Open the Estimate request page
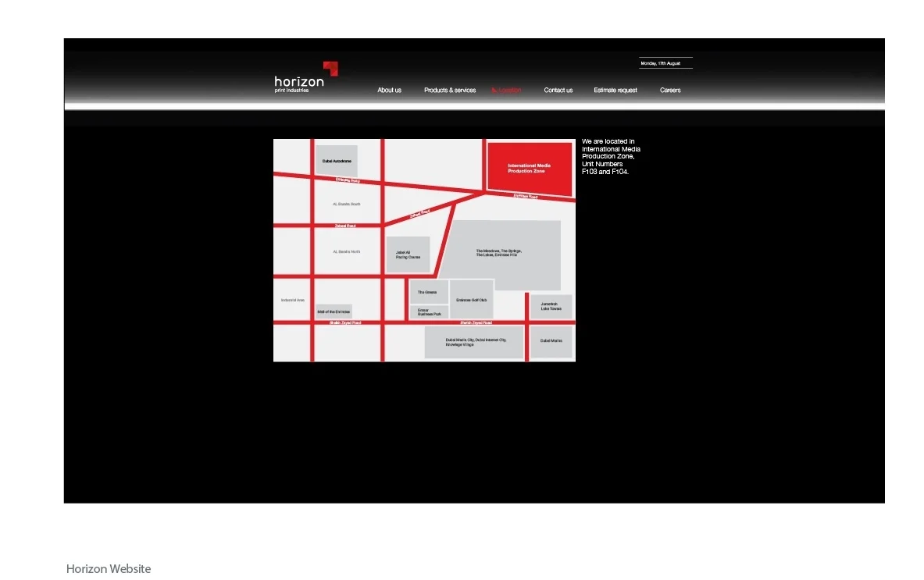 coord(615,90)
